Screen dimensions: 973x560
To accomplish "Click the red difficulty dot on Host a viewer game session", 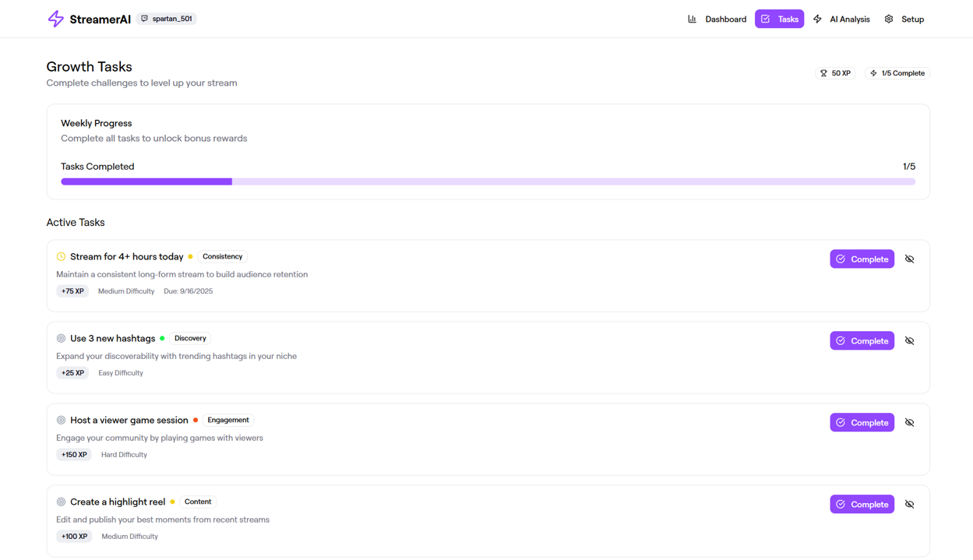I will [x=196, y=420].
